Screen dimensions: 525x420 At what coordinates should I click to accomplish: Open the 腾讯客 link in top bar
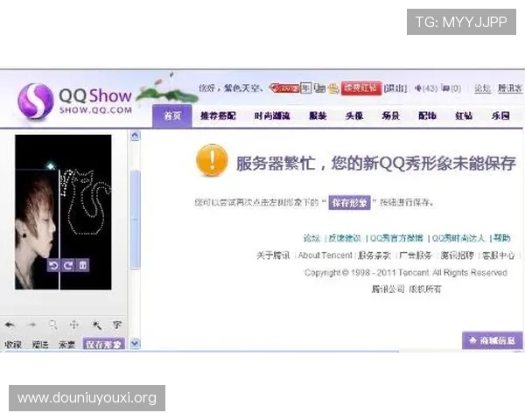[510, 88]
